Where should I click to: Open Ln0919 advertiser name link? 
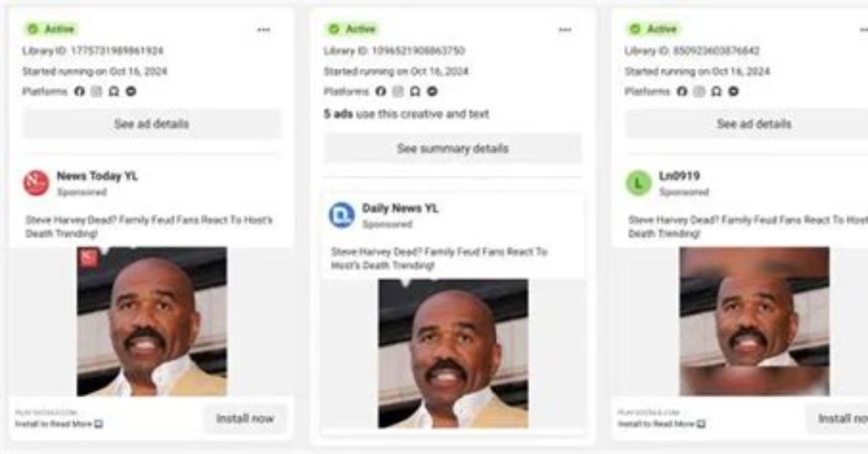pyautogui.click(x=679, y=176)
